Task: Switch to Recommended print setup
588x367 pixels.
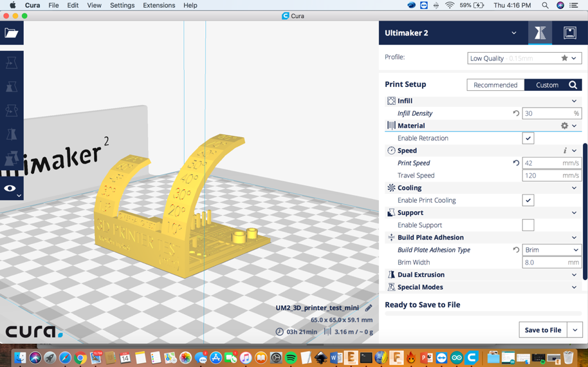Action: [x=495, y=85]
